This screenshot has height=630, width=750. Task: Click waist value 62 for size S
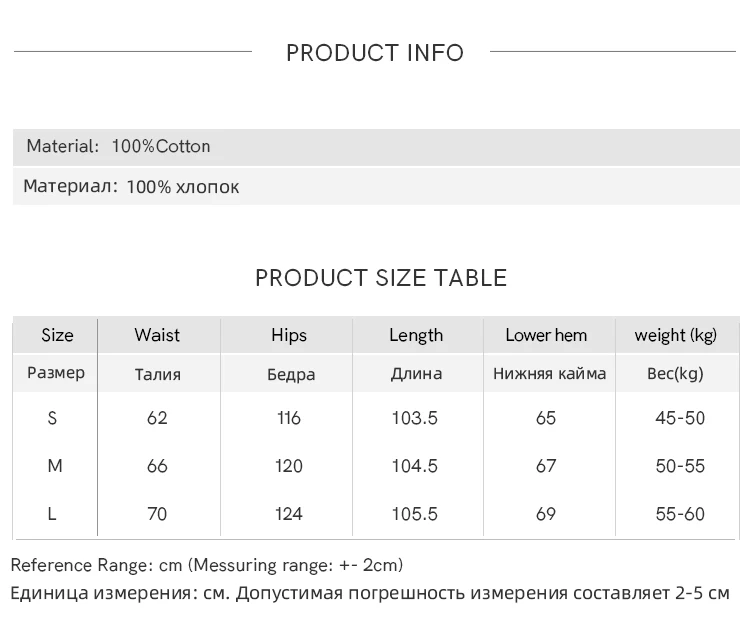pos(157,418)
